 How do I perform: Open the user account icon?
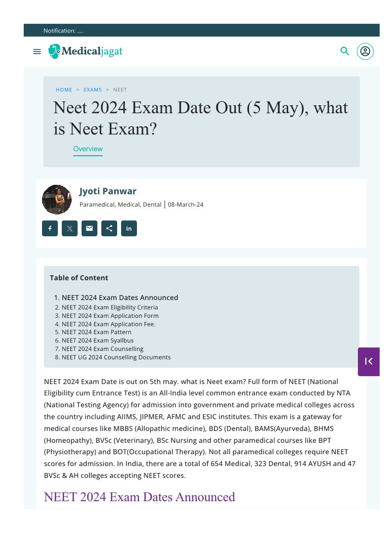coord(365,51)
